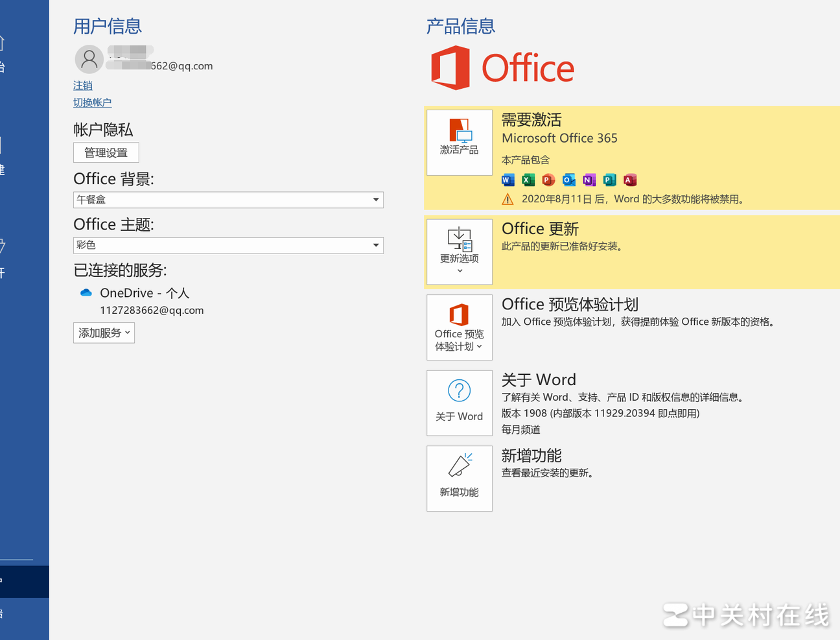Click the 切换帐户 switch account link

(x=92, y=102)
